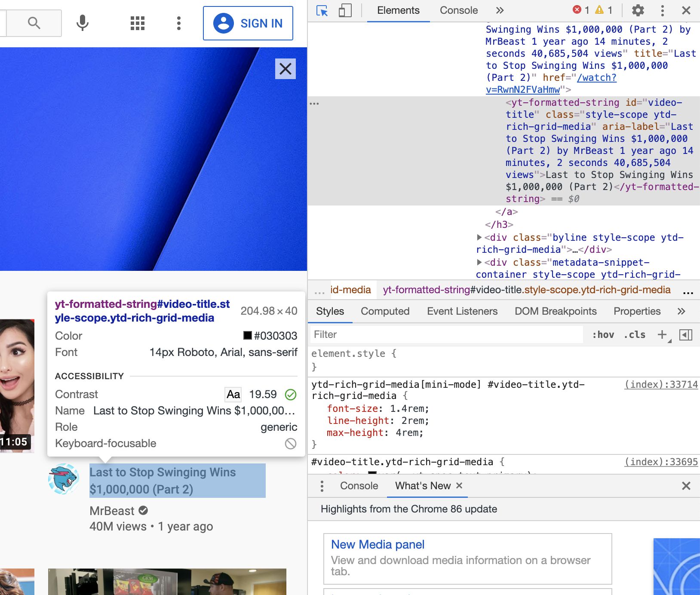700x595 pixels.
Task: Show more DevTools panel tabs
Action: pyautogui.click(x=500, y=10)
